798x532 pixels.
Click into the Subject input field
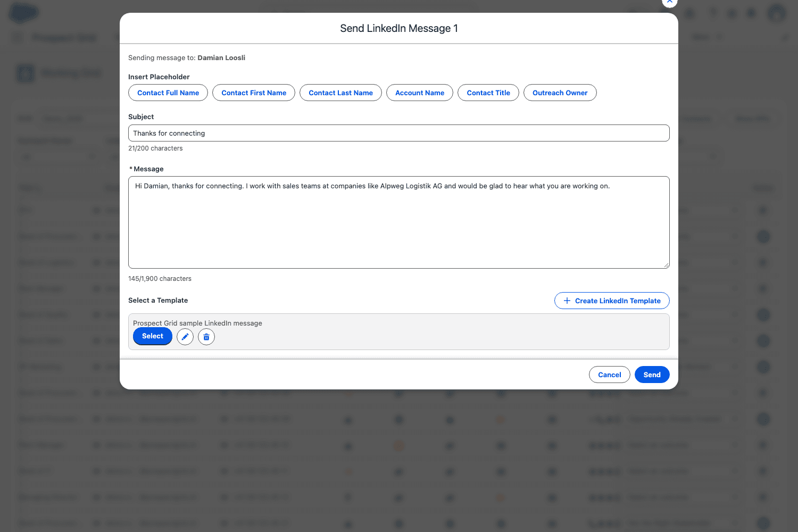(399, 133)
